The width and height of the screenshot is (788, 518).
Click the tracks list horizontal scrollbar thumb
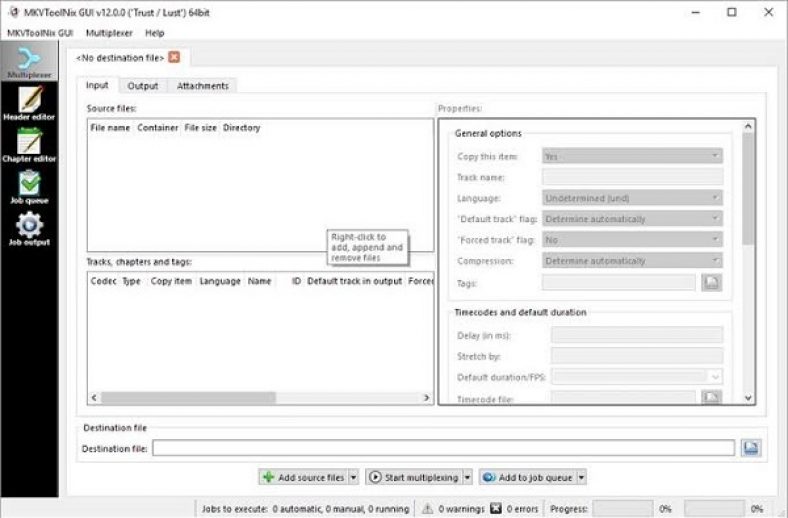click(188, 397)
